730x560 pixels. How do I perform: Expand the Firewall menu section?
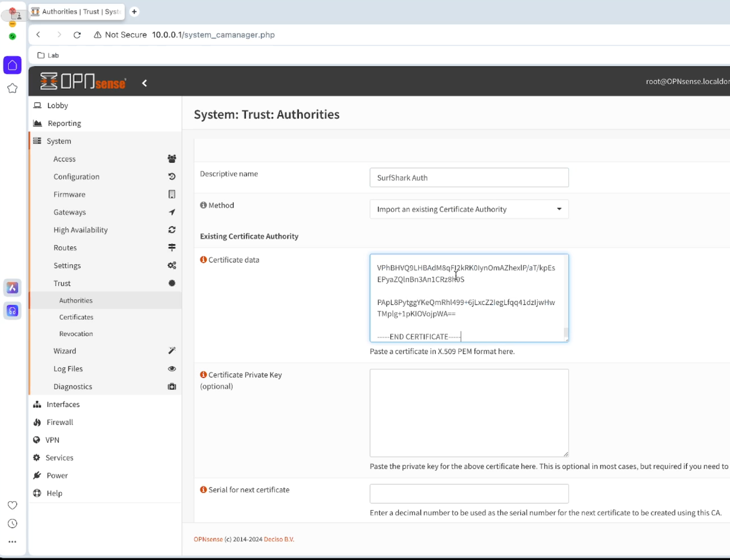click(x=60, y=422)
